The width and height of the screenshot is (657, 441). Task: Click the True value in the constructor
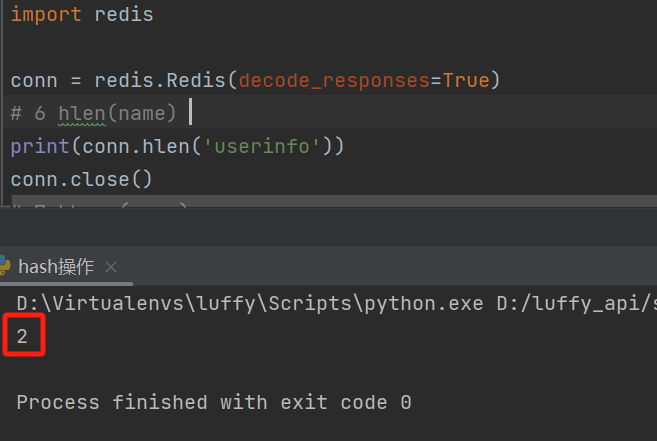465,80
